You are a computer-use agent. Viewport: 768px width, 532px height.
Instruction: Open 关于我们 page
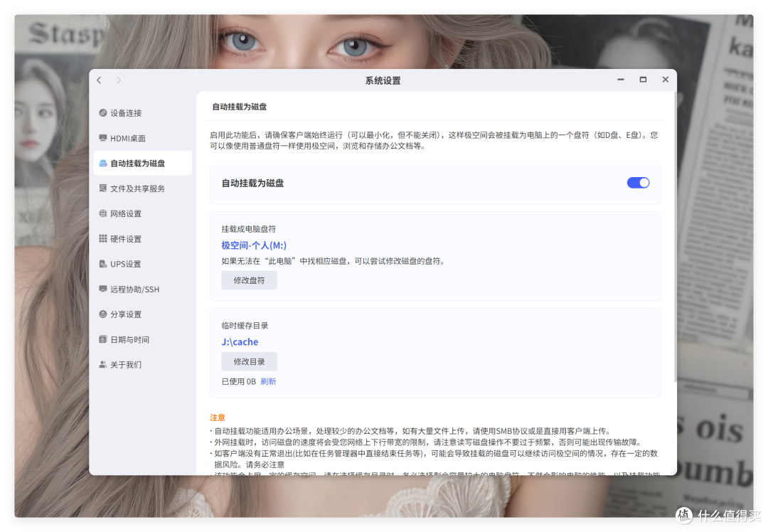click(142, 364)
